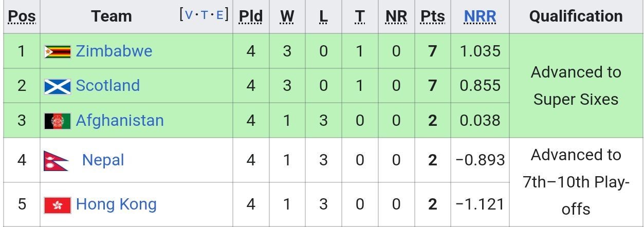The image size is (644, 227).
Task: Click the W column header abbreviation
Action: pos(287,16)
